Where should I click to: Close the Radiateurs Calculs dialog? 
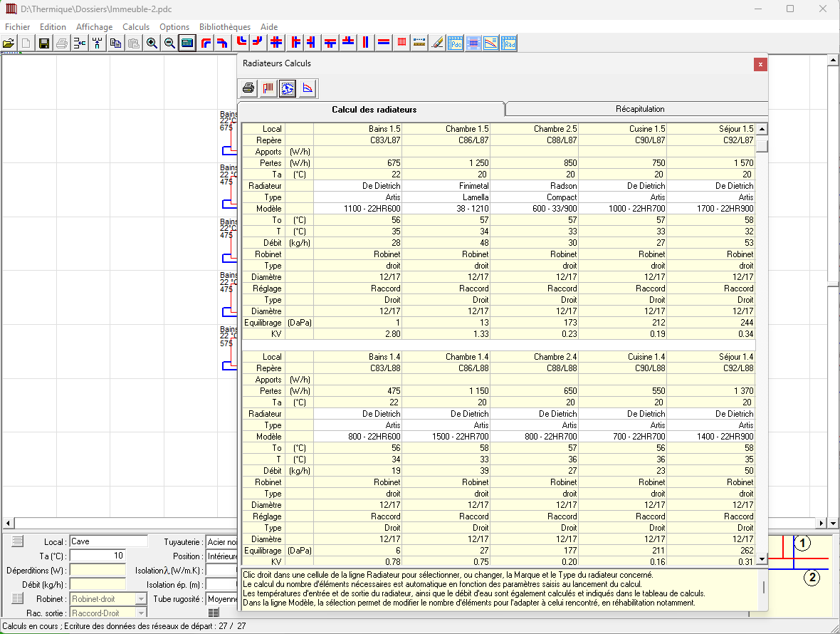tap(760, 64)
